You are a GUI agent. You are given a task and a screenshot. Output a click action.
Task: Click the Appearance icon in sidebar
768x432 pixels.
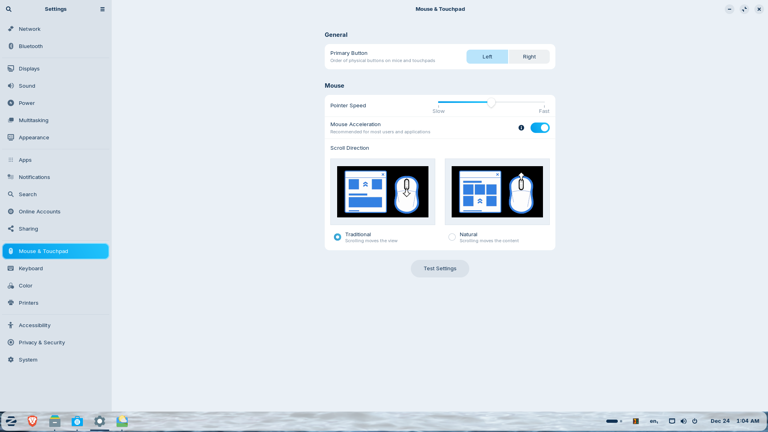pyautogui.click(x=11, y=138)
